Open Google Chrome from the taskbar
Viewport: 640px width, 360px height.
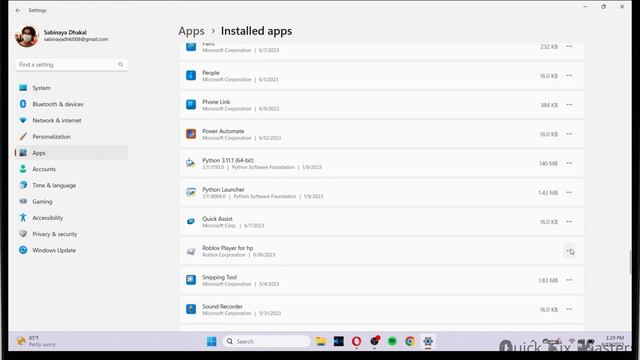coord(410,341)
